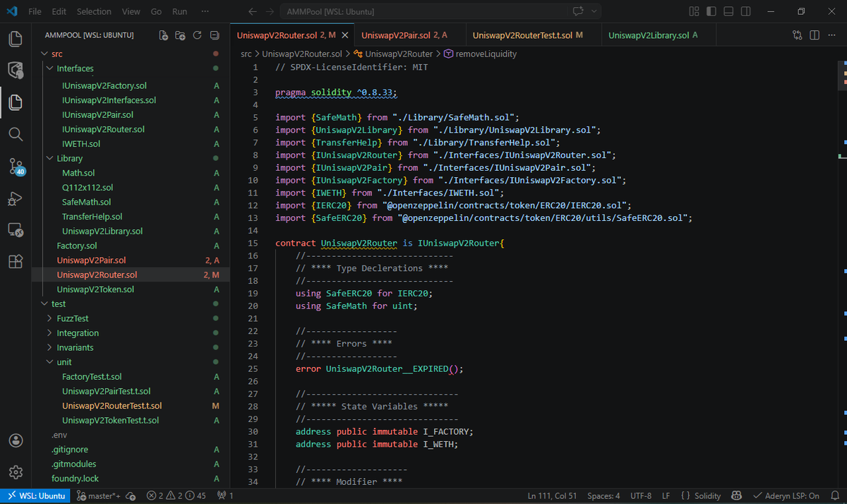Open the Search view in activity bar
Screen dimensions: 847x504
pos(16,134)
